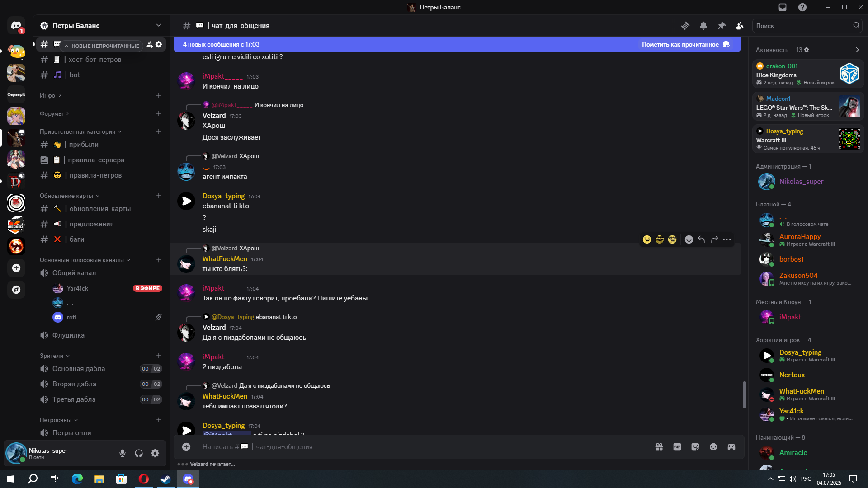Open the sticker picker
This screenshot has width=868, height=488.
click(x=695, y=447)
